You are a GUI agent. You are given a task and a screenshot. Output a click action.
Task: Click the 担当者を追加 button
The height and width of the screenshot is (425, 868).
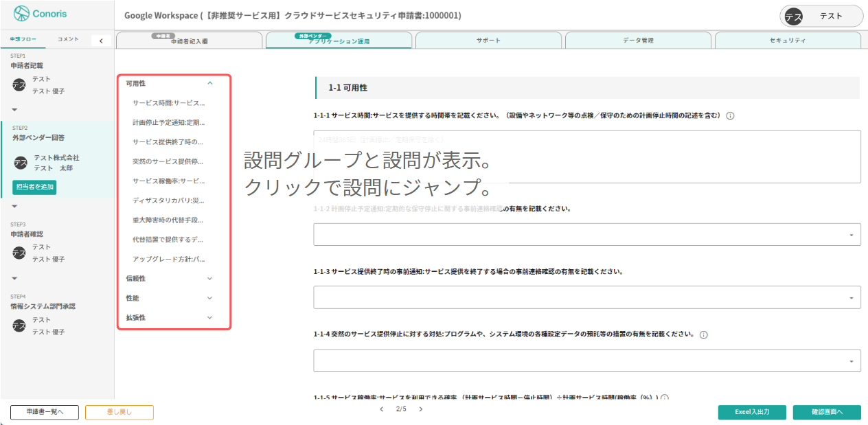tap(34, 186)
